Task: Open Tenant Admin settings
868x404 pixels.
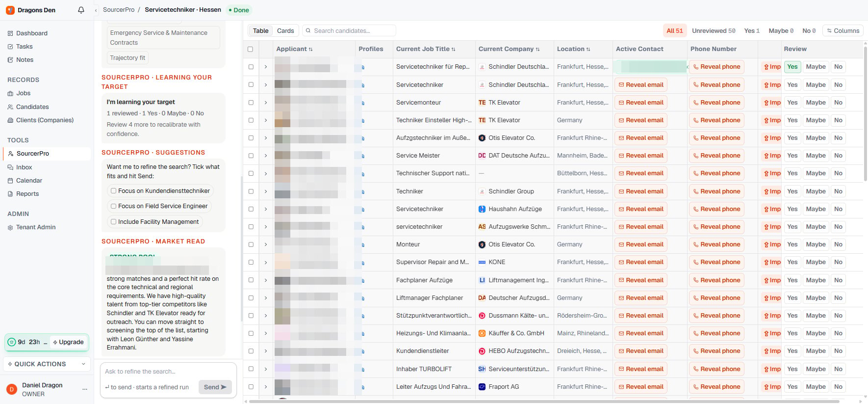Action: 36,227
